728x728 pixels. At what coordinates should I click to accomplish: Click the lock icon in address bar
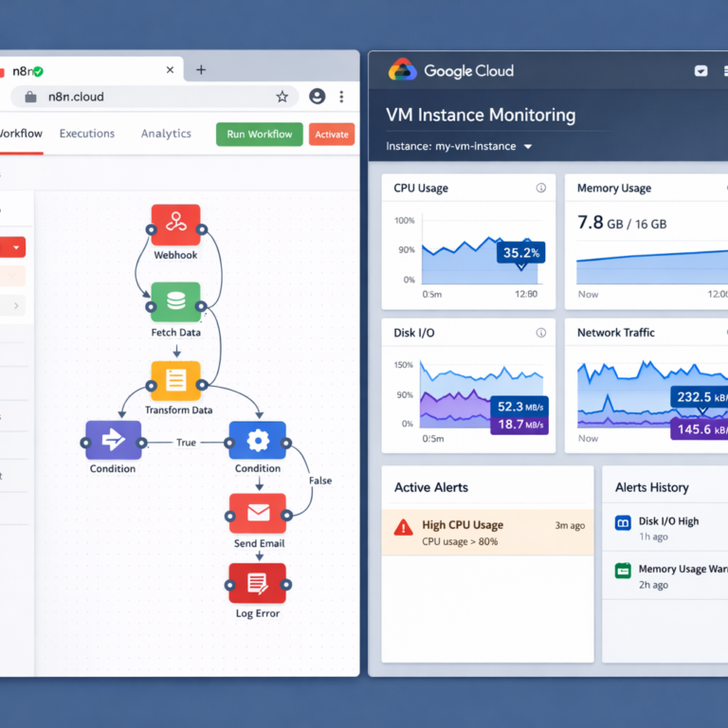(30, 97)
